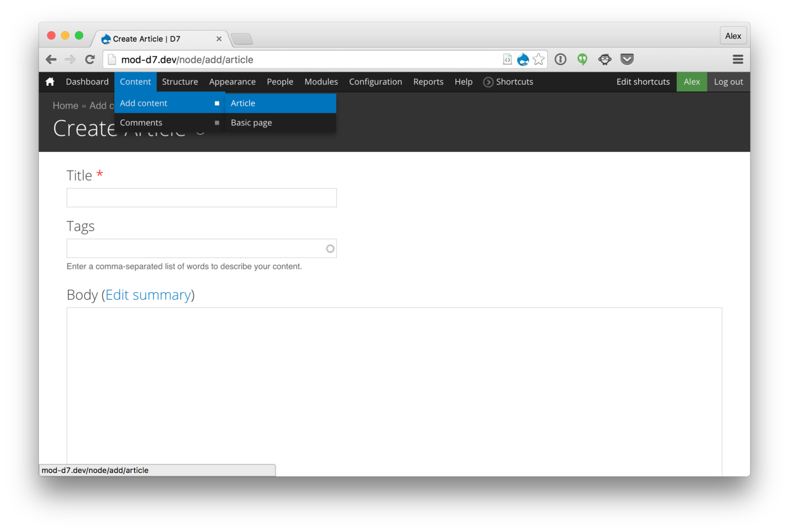
Task: Open the green Hangouts extension icon
Action: coord(583,59)
